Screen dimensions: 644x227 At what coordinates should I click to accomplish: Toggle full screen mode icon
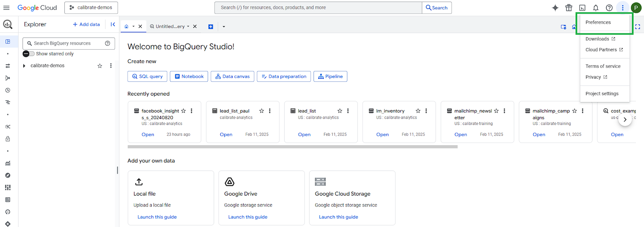pyautogui.click(x=638, y=27)
